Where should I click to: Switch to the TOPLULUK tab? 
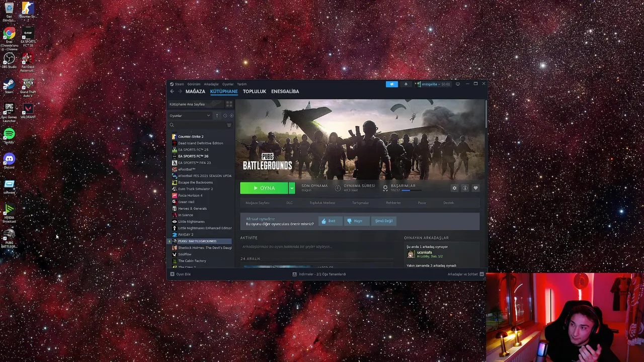coord(254,92)
